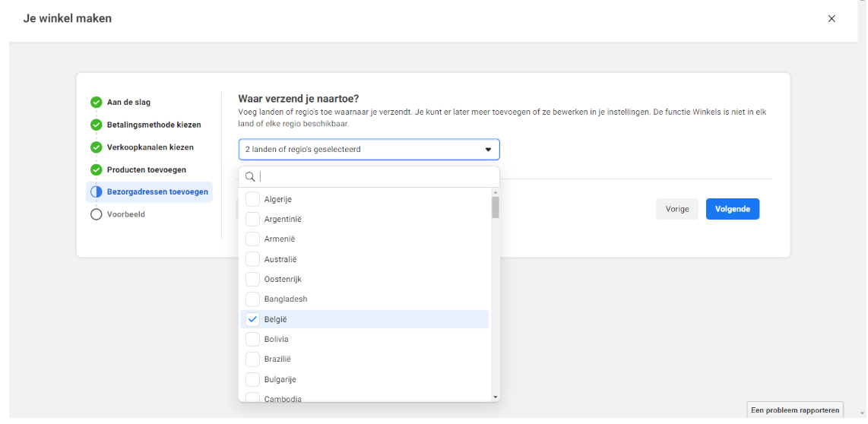This screenshot has height=424, width=868.
Task: Open the Voorbeeld step
Action: click(x=125, y=214)
